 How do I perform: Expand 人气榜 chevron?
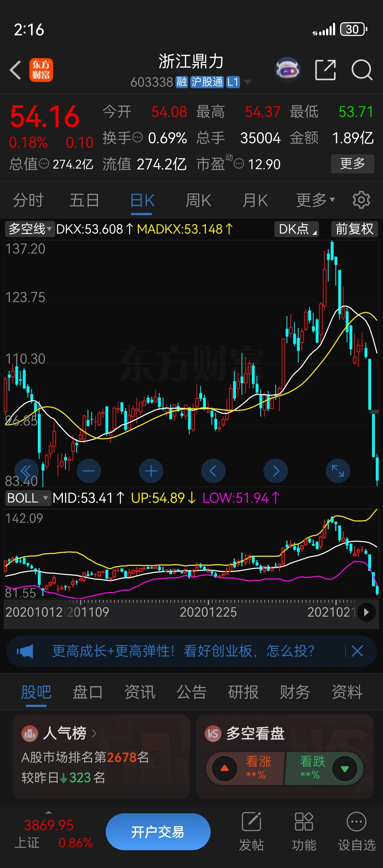pos(94,733)
